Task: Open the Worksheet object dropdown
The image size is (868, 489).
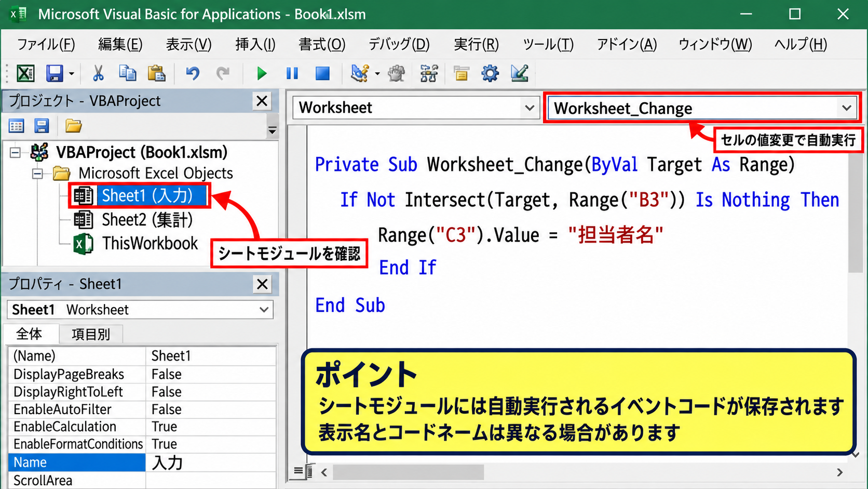Action: (x=530, y=108)
